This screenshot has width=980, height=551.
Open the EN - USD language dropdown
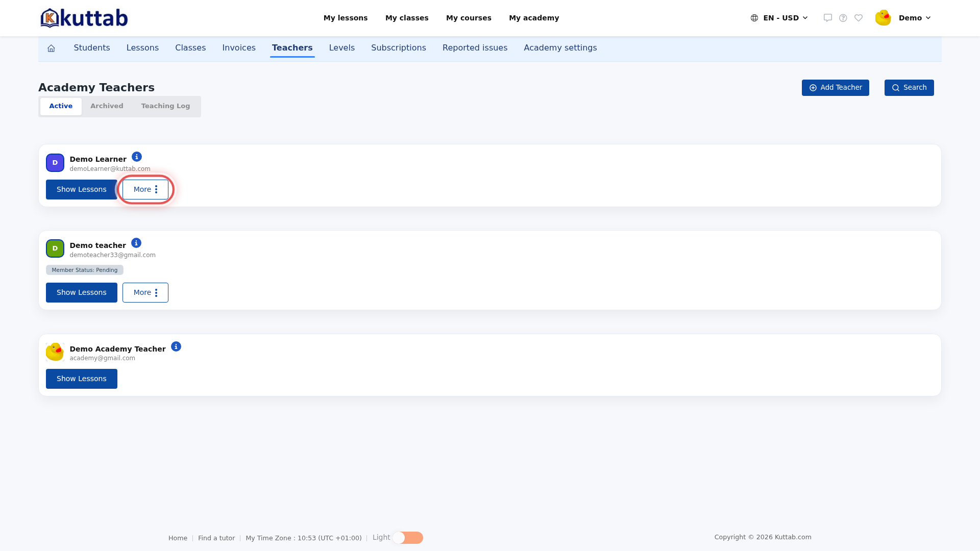point(780,18)
